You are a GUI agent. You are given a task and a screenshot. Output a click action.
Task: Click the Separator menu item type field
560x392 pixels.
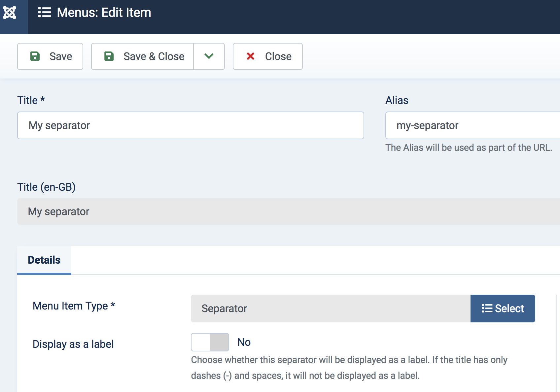331,309
